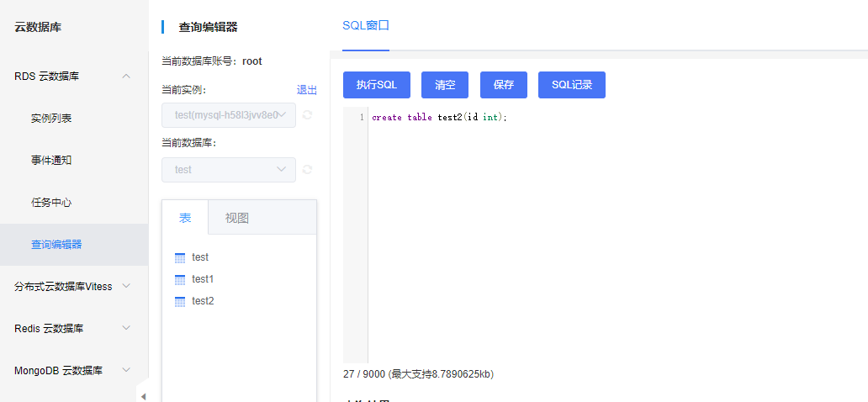Go to 任务中心 in the sidebar
The height and width of the screenshot is (402, 868).
click(51, 203)
